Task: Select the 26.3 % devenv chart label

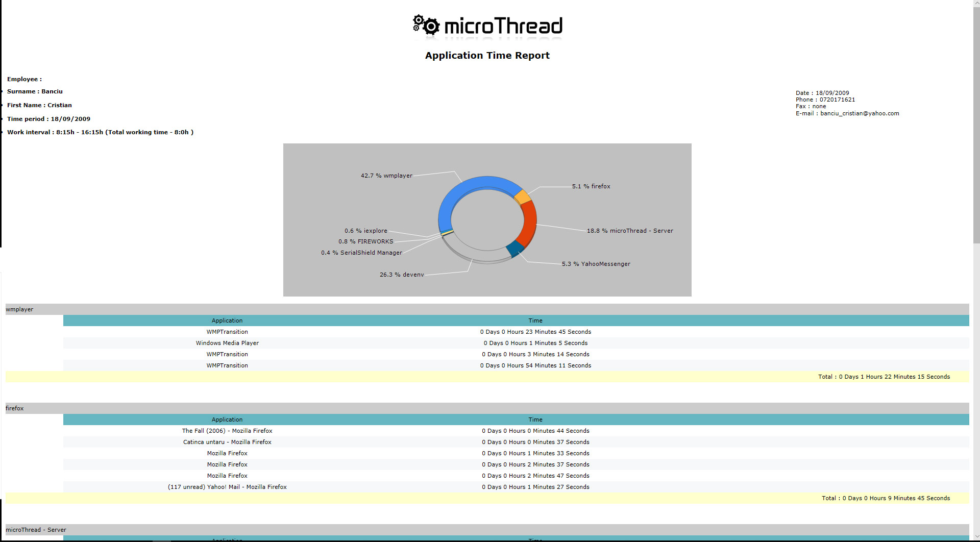Action: tap(402, 275)
